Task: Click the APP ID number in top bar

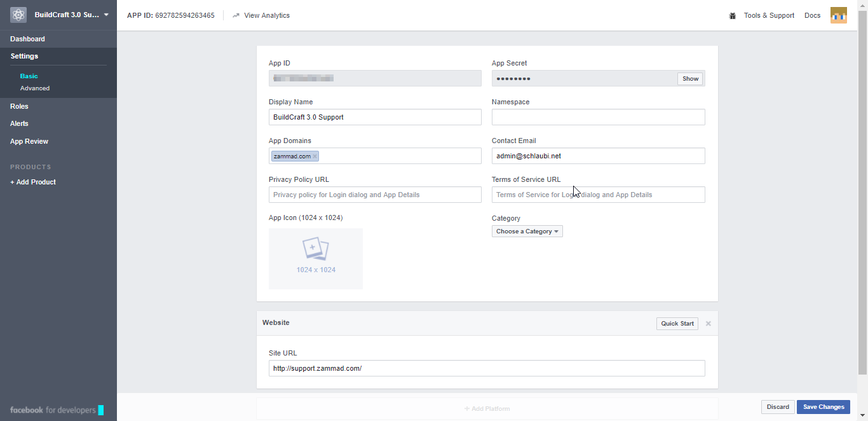Action: 185,15
